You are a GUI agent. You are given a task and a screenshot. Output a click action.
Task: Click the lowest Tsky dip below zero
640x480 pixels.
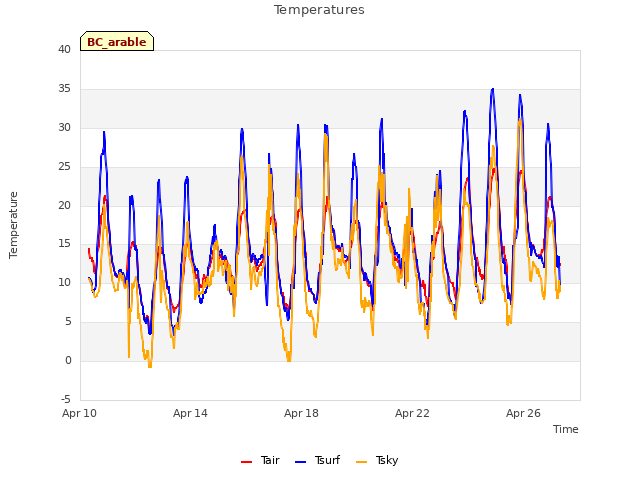[x=150, y=367]
